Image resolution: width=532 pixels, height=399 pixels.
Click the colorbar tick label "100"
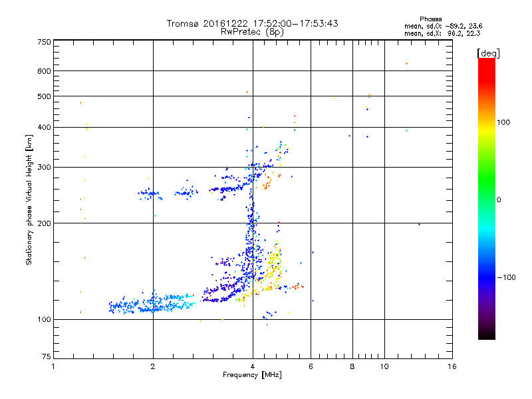(x=503, y=122)
